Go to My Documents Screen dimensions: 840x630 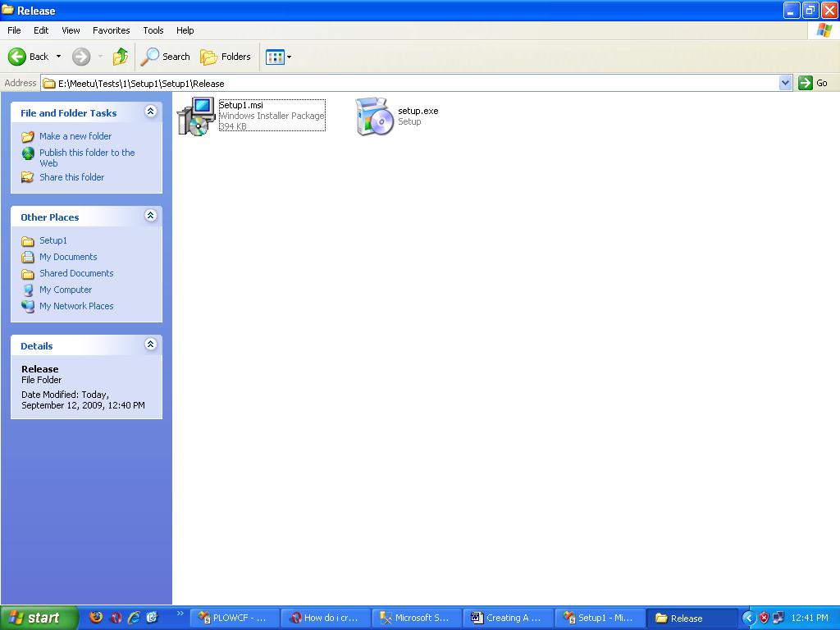point(68,257)
